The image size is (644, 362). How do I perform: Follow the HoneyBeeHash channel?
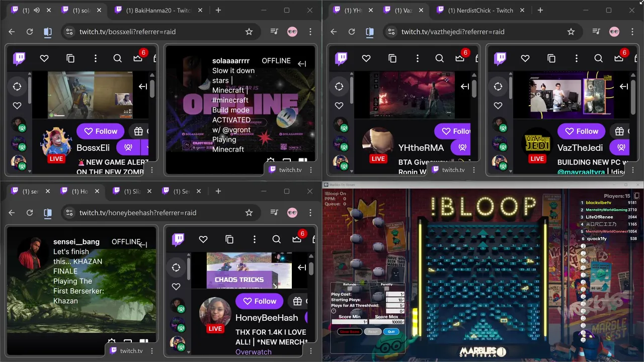tap(259, 301)
